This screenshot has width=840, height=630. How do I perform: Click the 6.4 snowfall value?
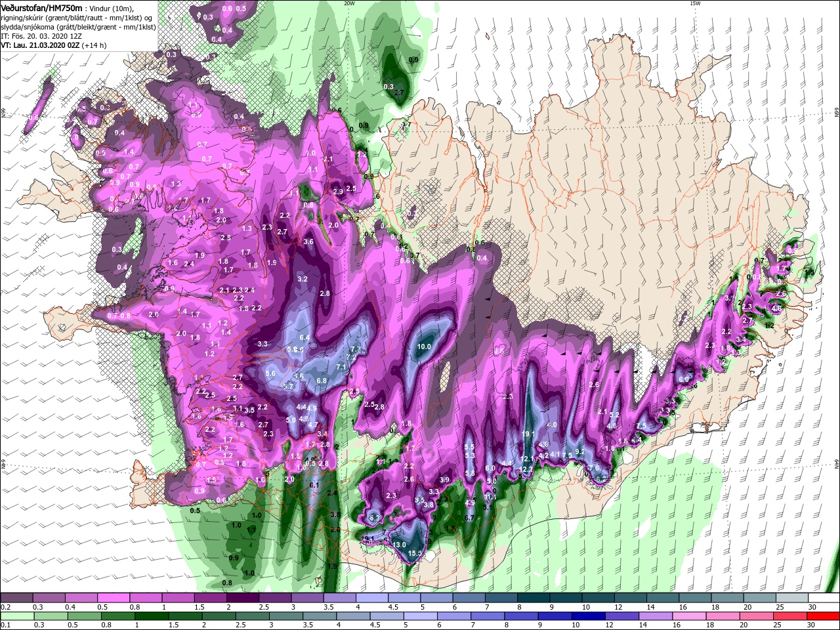coord(304,337)
